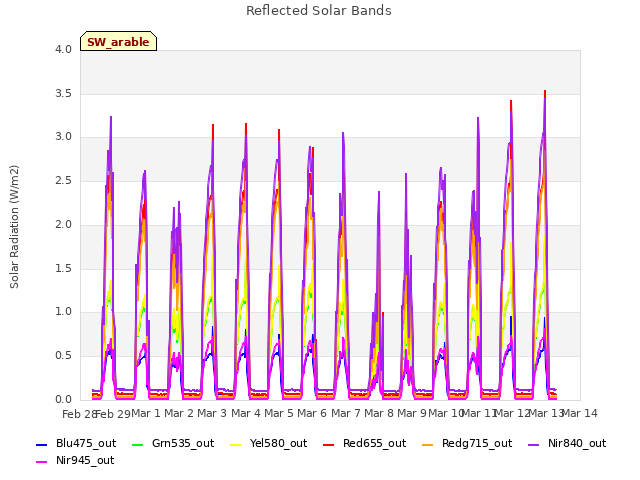Click the yellow Yel580_out color marker
The width and height of the screenshot is (640, 480).
pyautogui.click(x=236, y=444)
